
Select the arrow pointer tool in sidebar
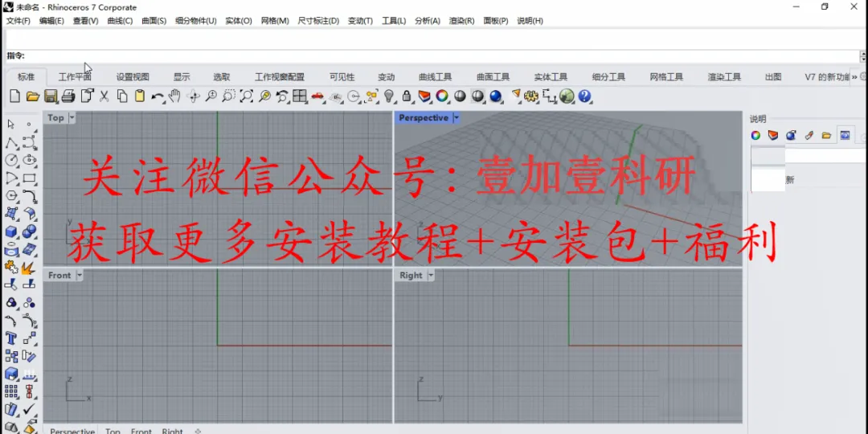11,124
